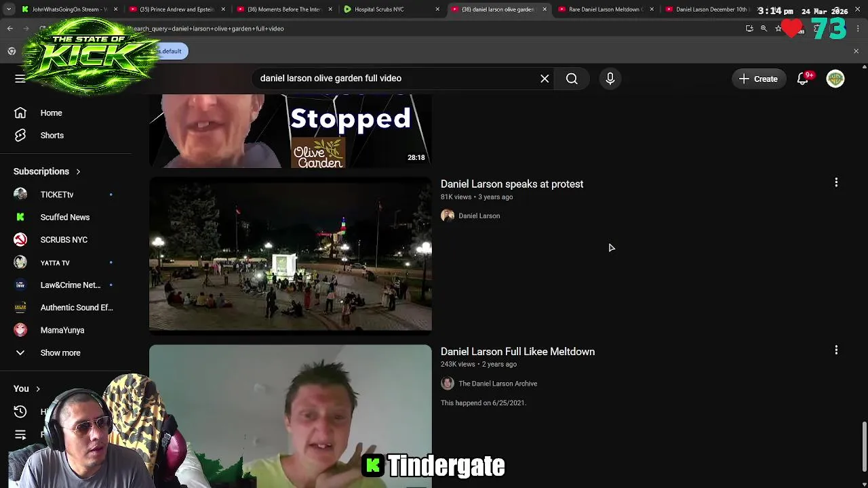
Task: Expand the You section chevron
Action: pyautogui.click(x=38, y=389)
